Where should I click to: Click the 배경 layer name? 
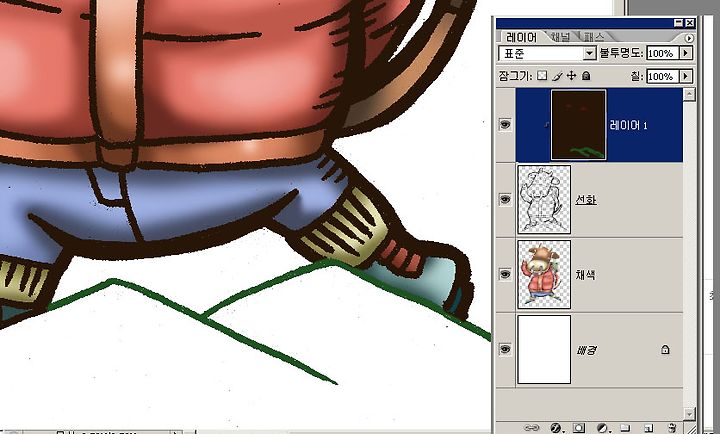tap(586, 350)
